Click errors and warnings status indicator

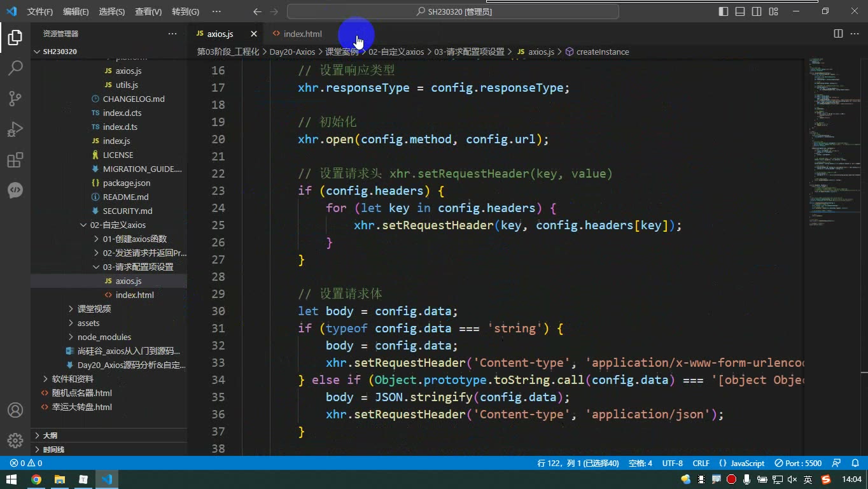tap(26, 464)
